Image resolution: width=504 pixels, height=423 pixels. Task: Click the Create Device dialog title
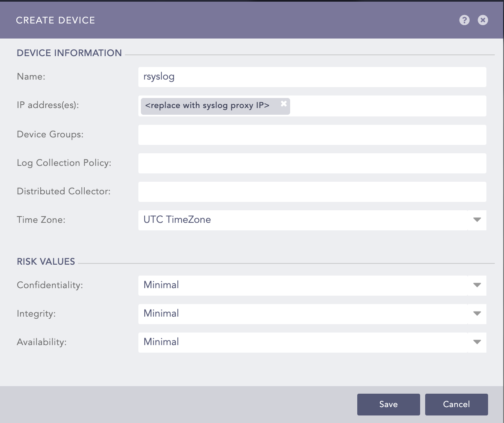(x=55, y=20)
